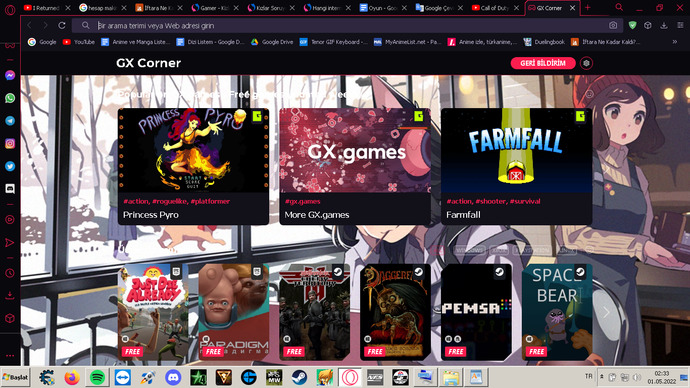Click the #gx.games tag
Screen dimensions: 690x388
tap(303, 201)
